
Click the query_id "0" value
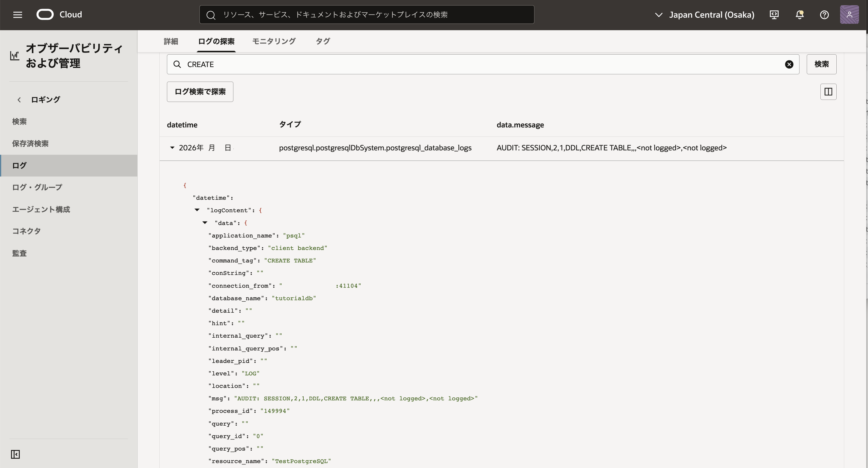[x=258, y=436]
